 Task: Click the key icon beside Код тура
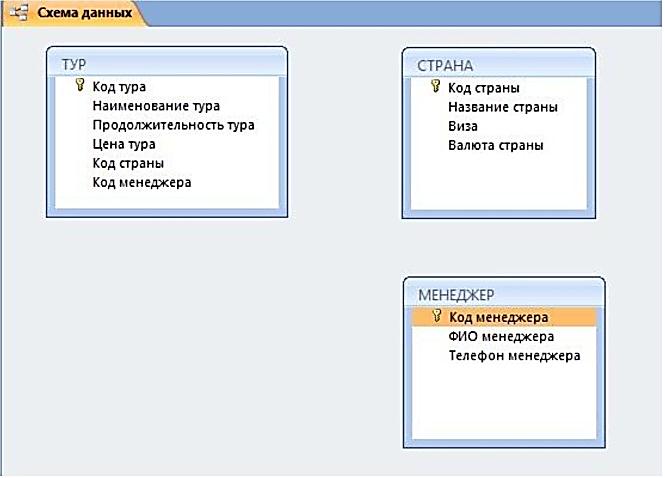[x=80, y=85]
